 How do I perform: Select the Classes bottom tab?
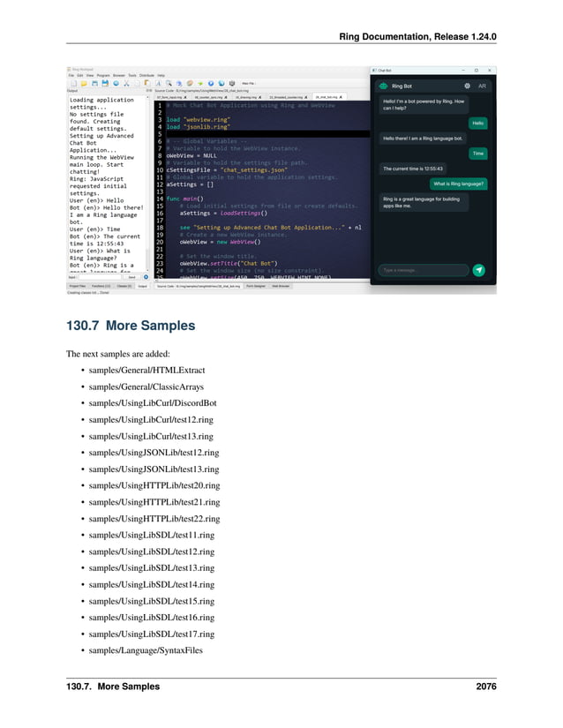click(x=124, y=286)
